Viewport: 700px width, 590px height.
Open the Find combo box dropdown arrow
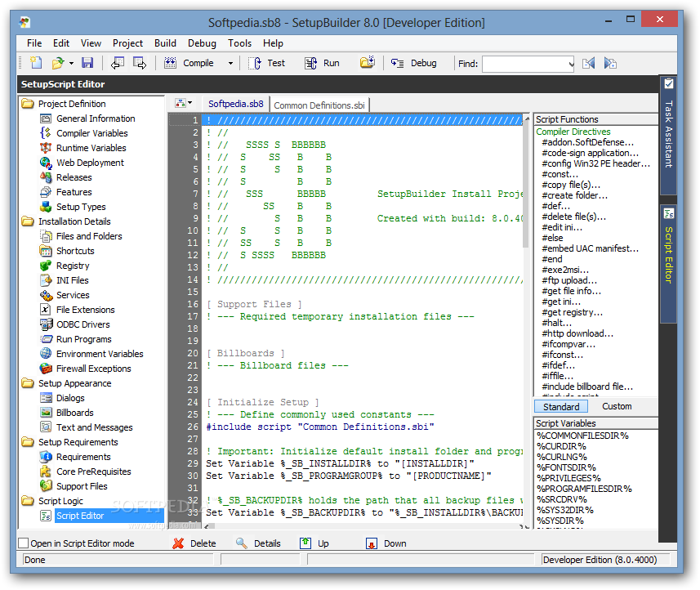click(570, 64)
